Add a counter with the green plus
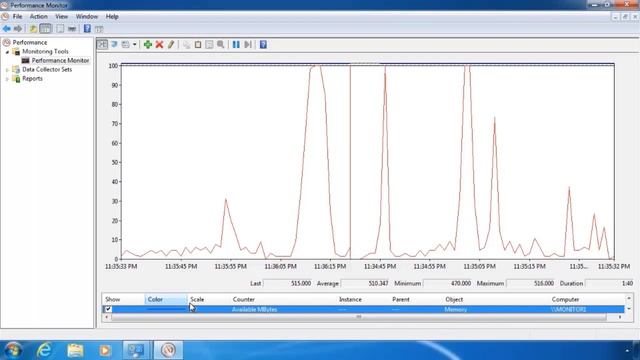This screenshot has width=640, height=360. click(148, 44)
